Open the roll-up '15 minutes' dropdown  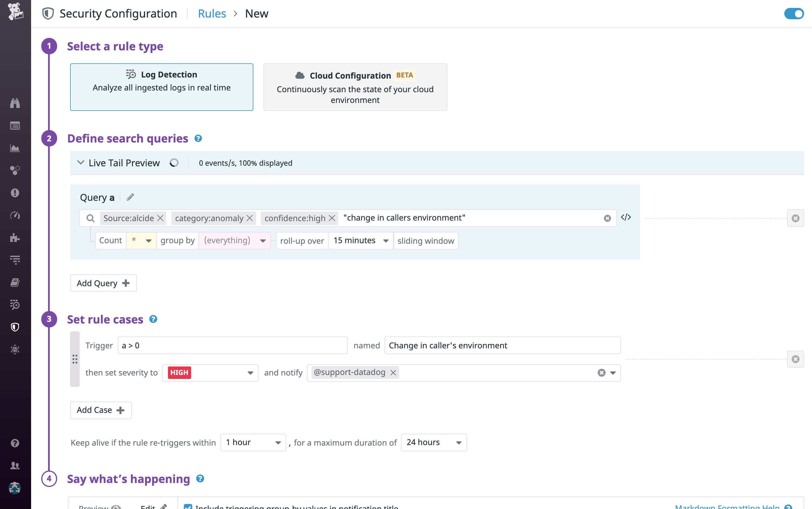coord(360,240)
